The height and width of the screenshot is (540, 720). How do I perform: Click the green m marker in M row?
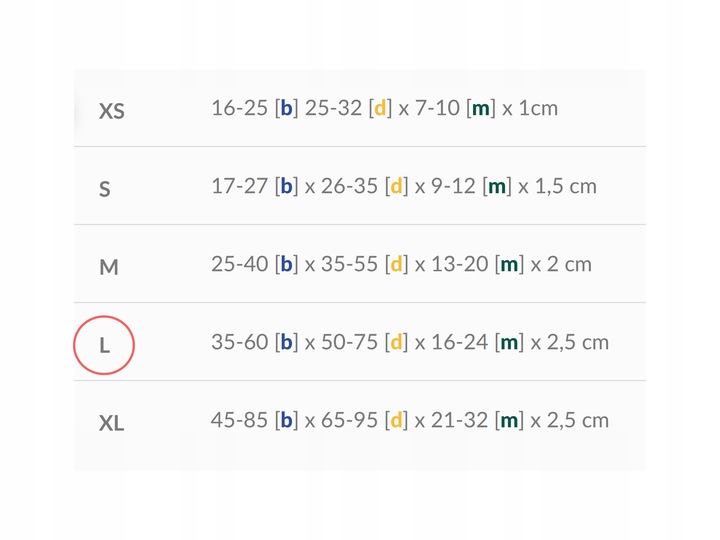[509, 264]
